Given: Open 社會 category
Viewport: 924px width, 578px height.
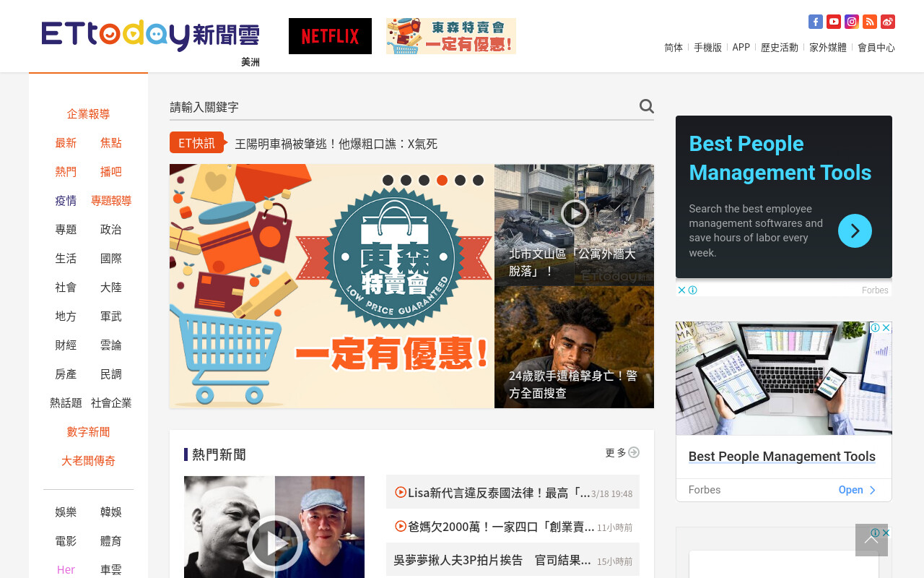Looking at the screenshot, I should click(66, 287).
